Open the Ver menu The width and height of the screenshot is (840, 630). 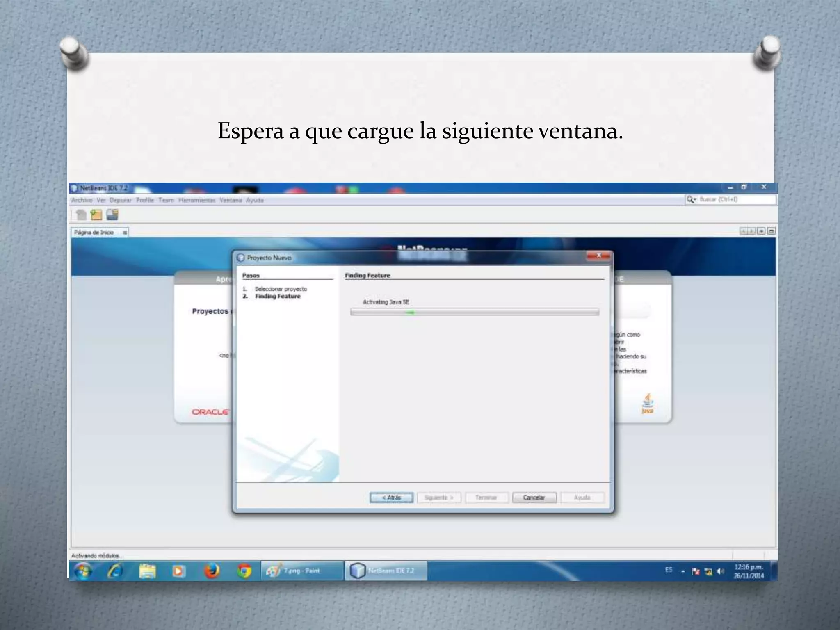(101, 200)
